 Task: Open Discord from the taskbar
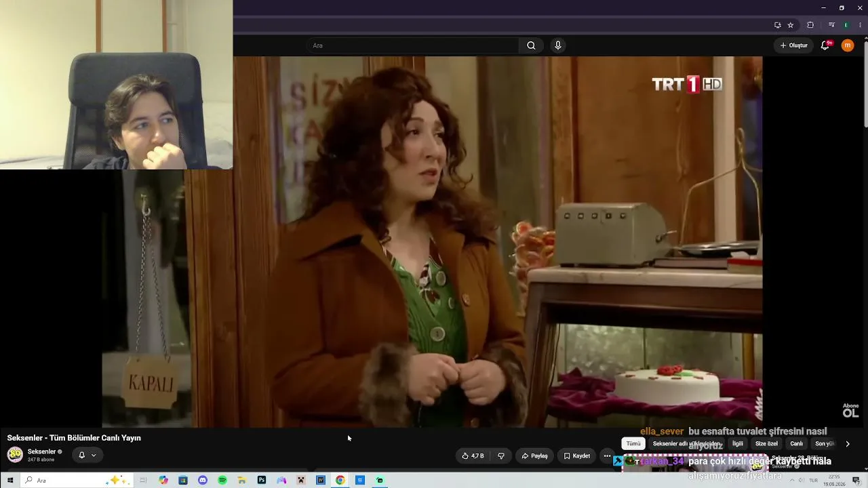click(x=203, y=481)
